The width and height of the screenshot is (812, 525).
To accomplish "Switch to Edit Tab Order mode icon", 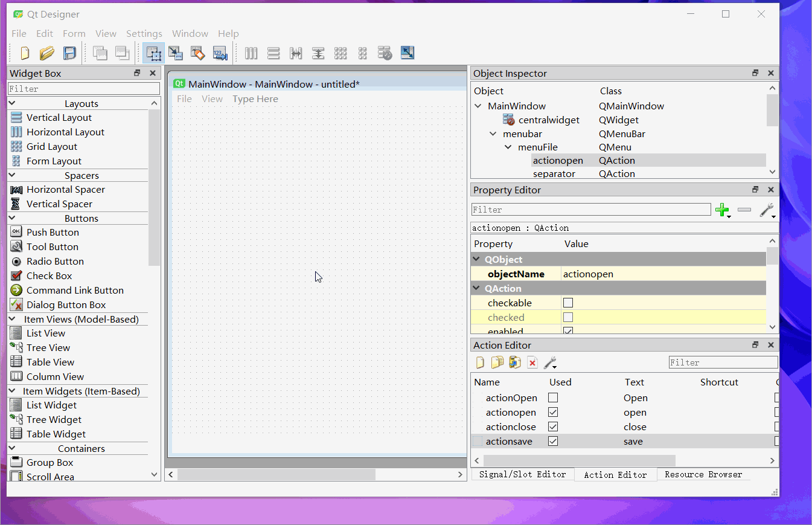I will click(x=220, y=53).
